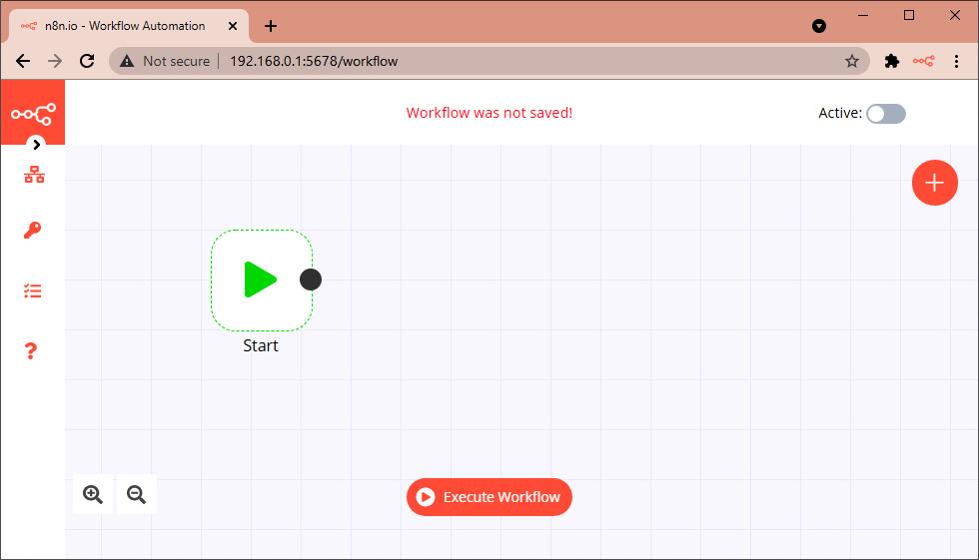
Task: Click the 'Workflow was not saved!' message
Action: click(489, 113)
